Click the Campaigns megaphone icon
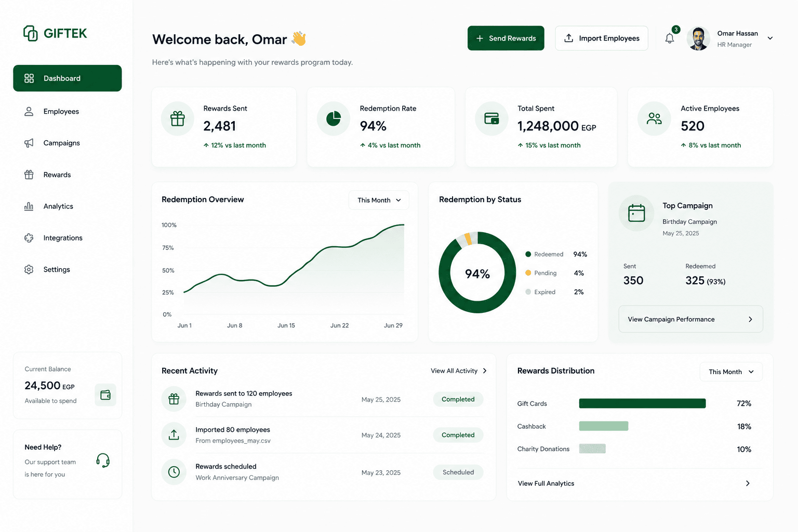The image size is (798, 532). (29, 143)
